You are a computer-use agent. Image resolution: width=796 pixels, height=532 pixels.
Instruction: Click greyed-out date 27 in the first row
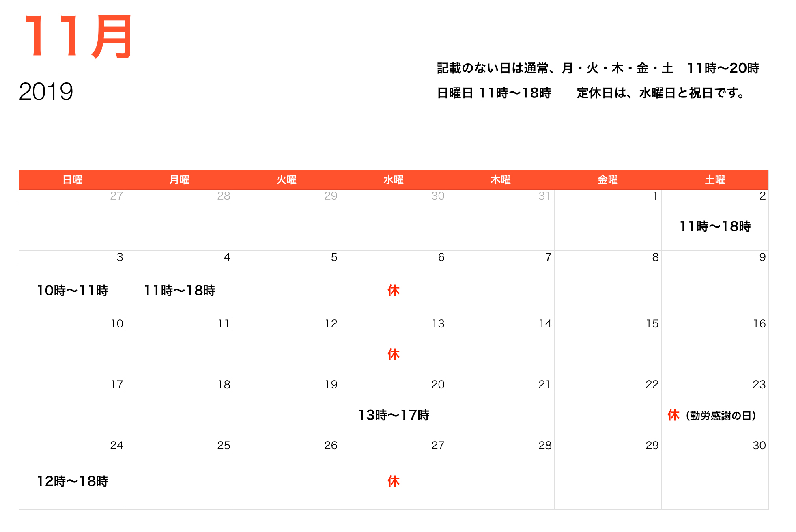pyautogui.click(x=116, y=196)
